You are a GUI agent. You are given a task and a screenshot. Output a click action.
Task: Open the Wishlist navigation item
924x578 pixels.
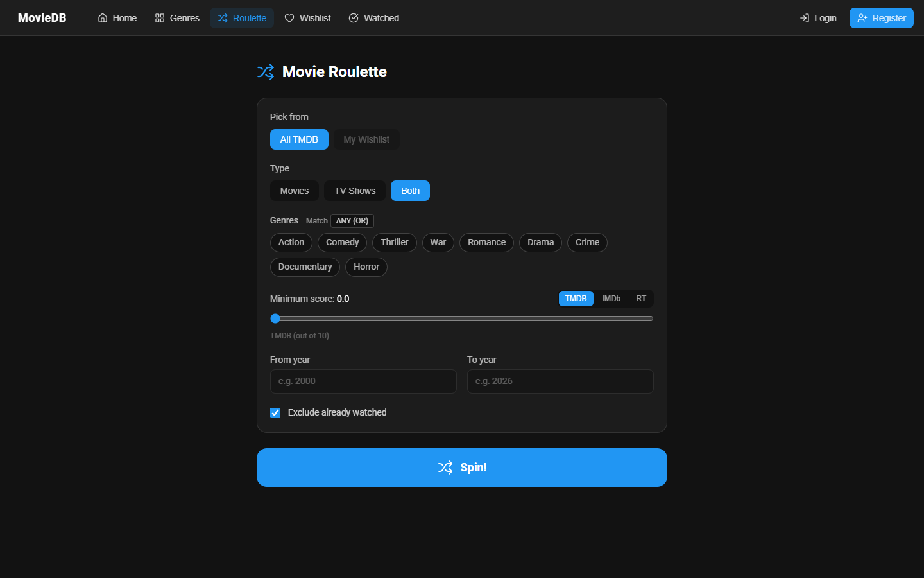click(307, 18)
